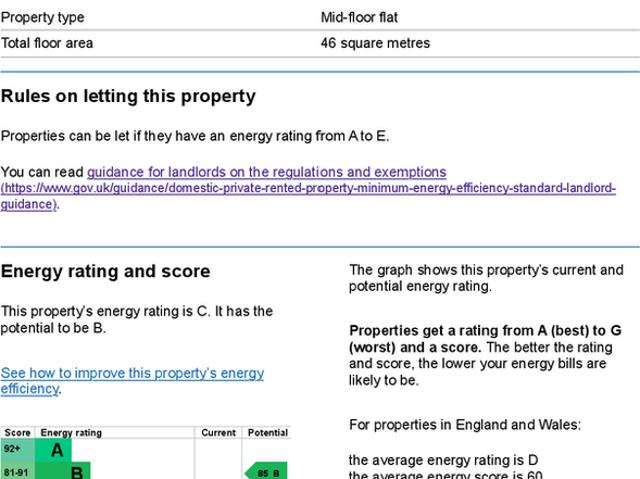Click the Score column header

[x=18, y=433]
